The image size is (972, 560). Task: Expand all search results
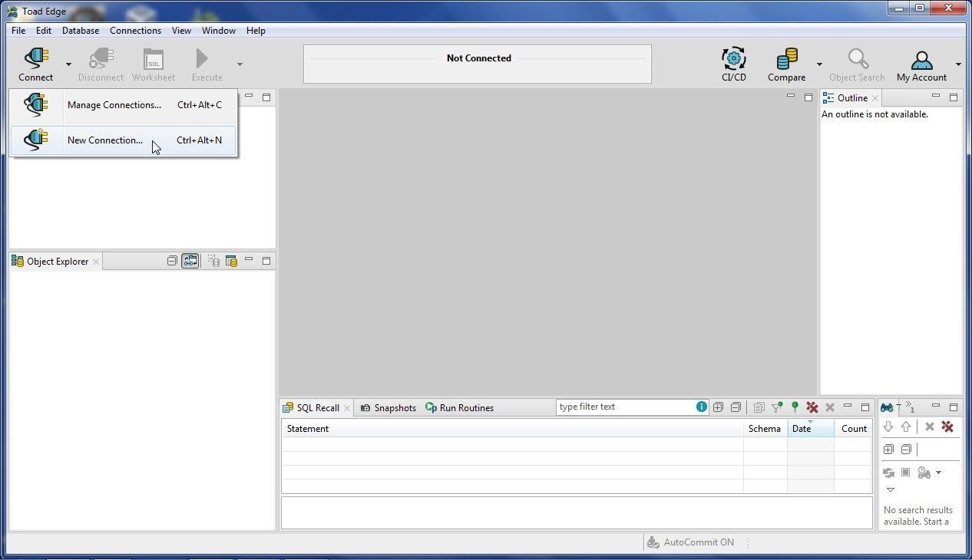click(888, 450)
